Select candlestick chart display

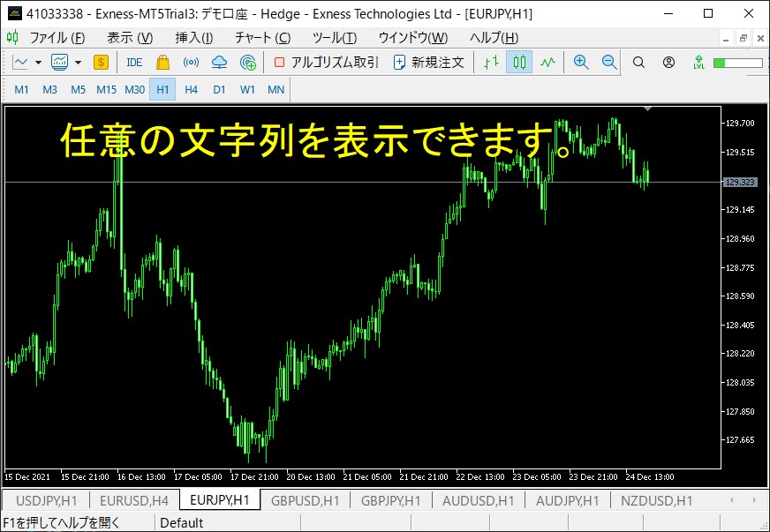[x=519, y=63]
